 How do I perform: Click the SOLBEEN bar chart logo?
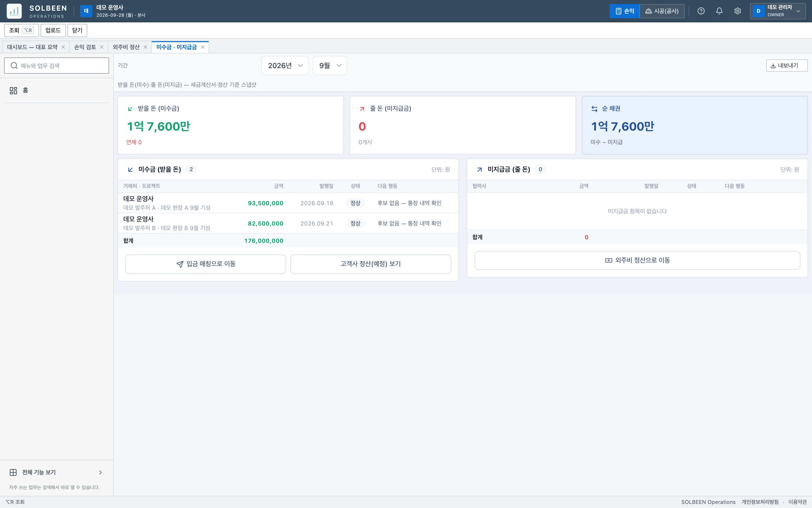tap(14, 11)
